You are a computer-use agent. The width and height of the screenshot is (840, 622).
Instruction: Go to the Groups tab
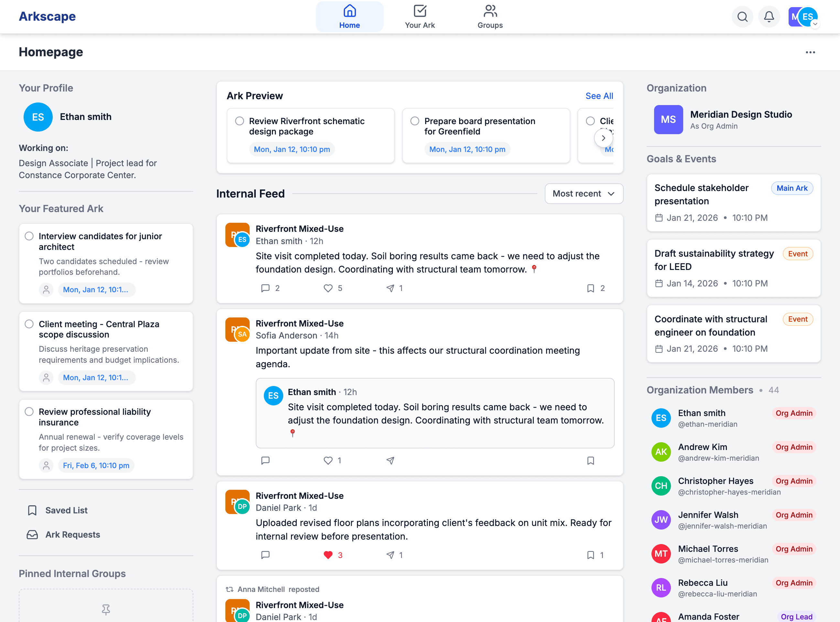490,16
